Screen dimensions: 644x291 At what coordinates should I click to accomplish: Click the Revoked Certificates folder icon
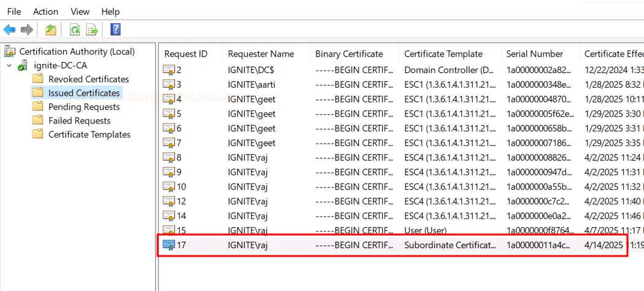point(38,79)
